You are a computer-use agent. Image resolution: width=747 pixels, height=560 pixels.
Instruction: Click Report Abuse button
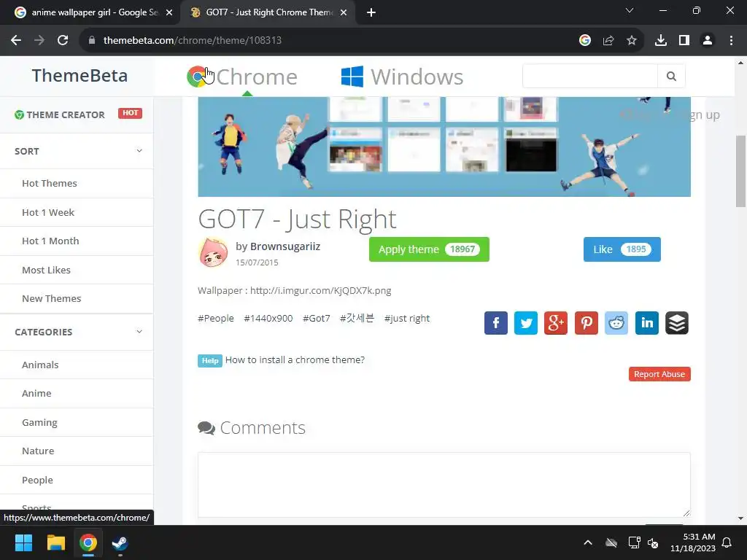point(659,374)
